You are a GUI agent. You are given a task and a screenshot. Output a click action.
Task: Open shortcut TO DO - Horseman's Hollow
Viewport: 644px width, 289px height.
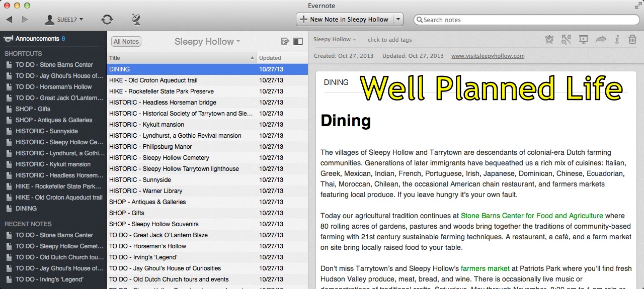tap(53, 87)
